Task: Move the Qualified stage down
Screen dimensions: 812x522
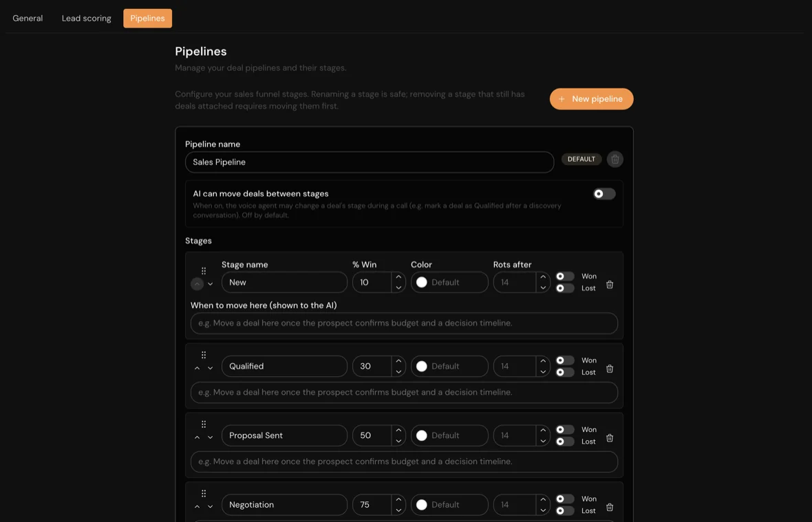Action: (211, 369)
